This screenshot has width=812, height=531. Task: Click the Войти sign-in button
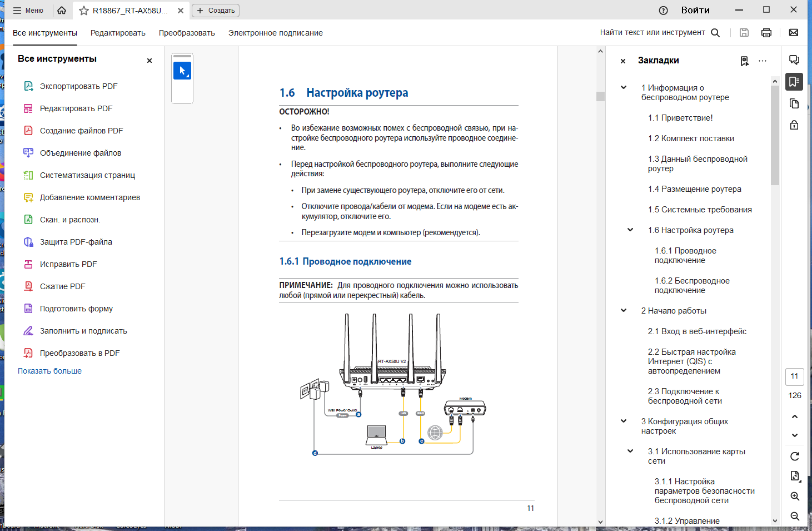(x=695, y=10)
